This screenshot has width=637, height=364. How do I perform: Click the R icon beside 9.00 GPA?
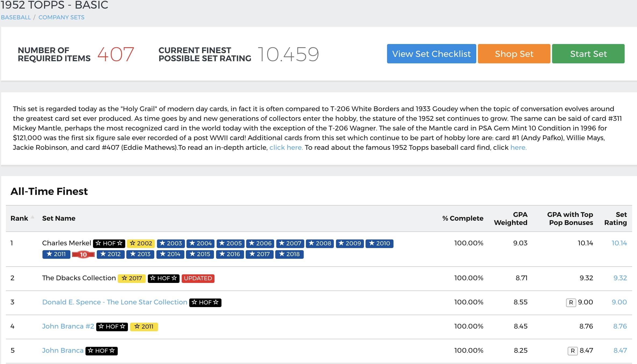tap(571, 303)
